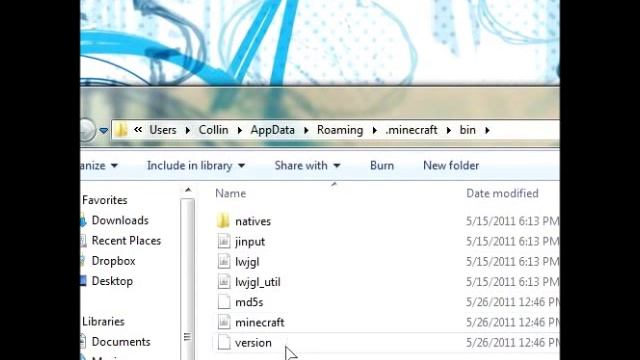The image size is (640, 360).
Task: Expand the arrow after Collin in path
Action: pos(240,130)
